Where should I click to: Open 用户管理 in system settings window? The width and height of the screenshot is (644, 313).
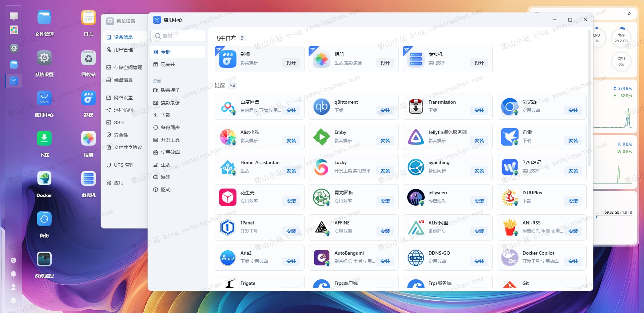point(125,50)
